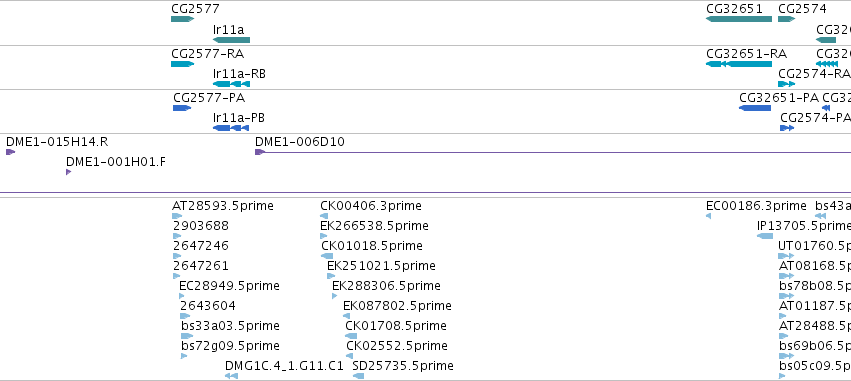
Task: Click the CG2574-PA protein arrow
Action: pos(787,128)
